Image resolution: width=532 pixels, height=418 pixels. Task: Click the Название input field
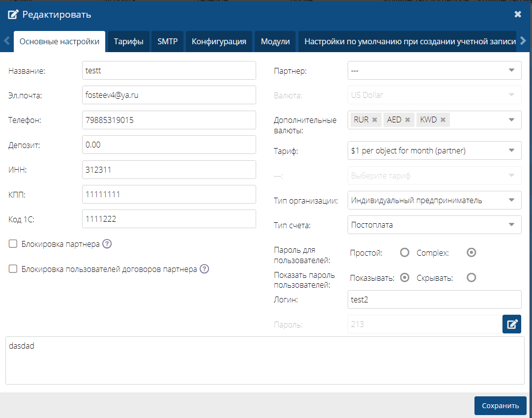(169, 71)
